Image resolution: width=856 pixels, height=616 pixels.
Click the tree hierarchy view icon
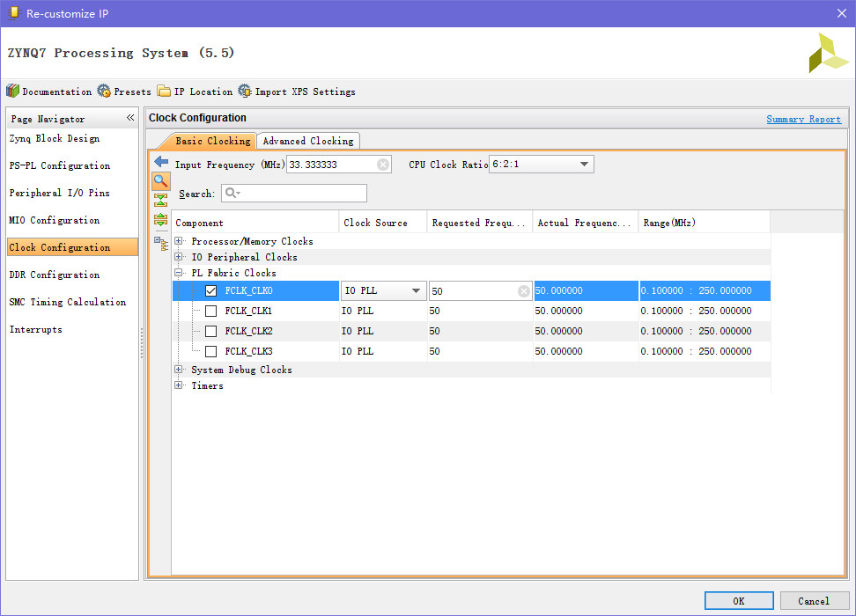161,244
